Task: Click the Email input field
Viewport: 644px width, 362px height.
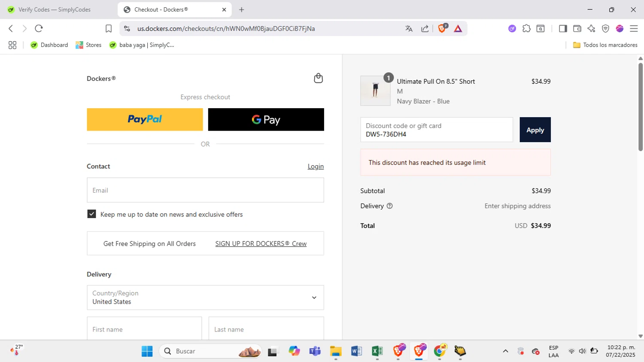Action: tap(205, 190)
